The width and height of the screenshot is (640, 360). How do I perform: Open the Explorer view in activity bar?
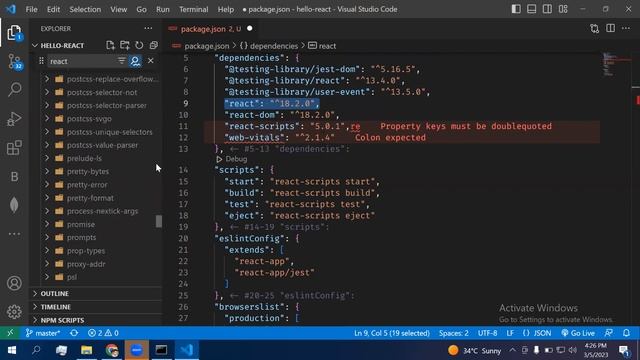tap(14, 33)
